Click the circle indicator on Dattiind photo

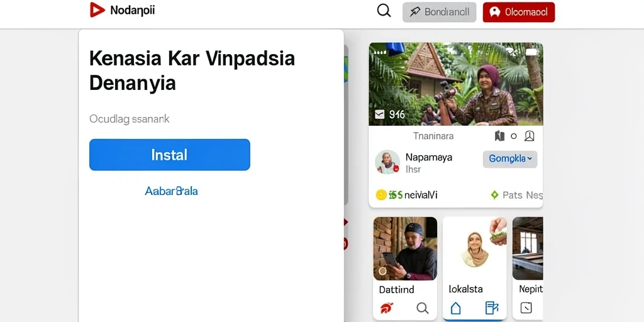click(x=382, y=271)
